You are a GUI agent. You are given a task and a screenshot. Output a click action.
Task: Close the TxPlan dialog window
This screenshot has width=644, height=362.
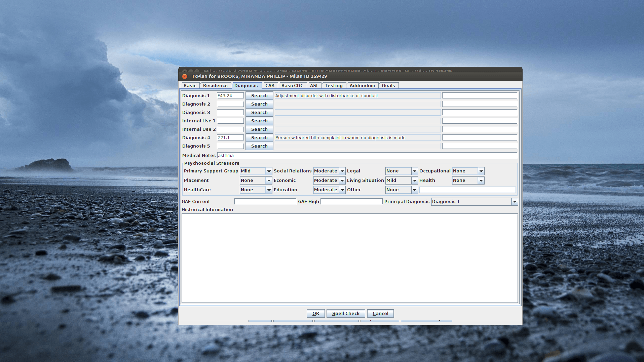pos(185,76)
